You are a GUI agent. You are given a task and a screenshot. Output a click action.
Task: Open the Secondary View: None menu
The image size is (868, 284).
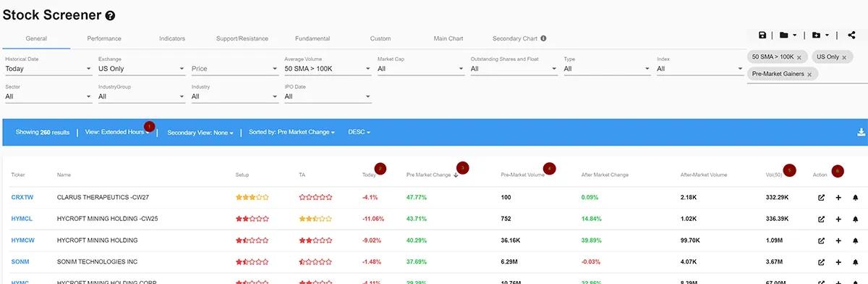[x=200, y=133]
